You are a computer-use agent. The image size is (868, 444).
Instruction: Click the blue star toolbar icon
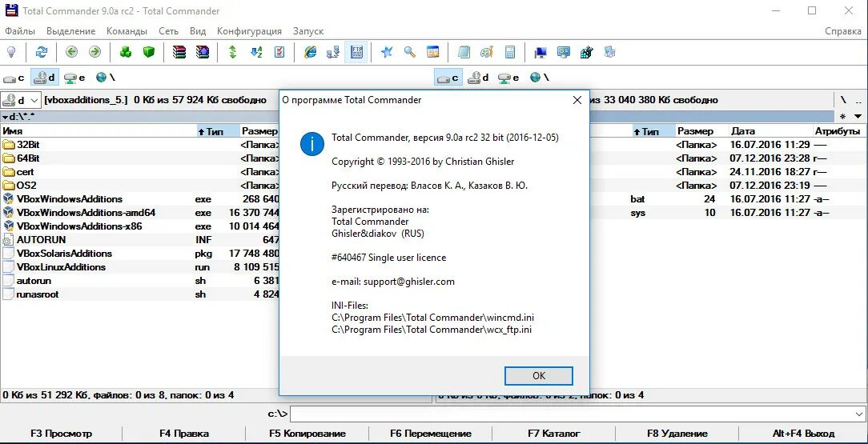(x=387, y=53)
